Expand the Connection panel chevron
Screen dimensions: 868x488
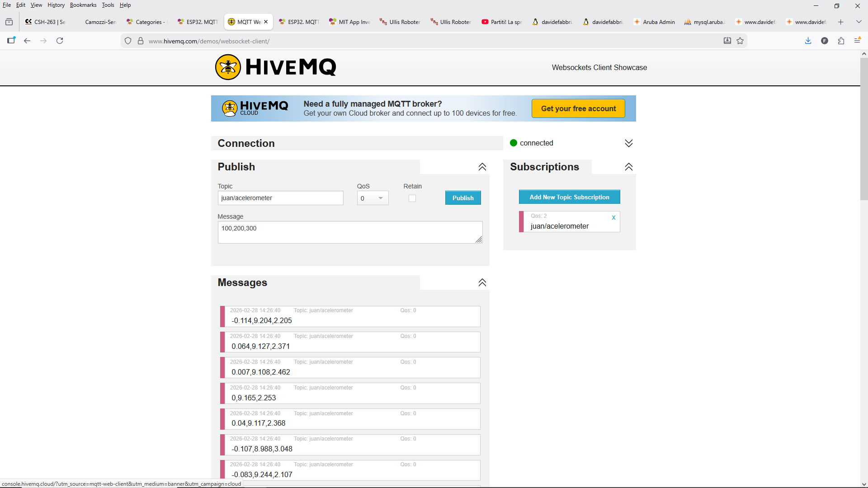click(x=628, y=143)
